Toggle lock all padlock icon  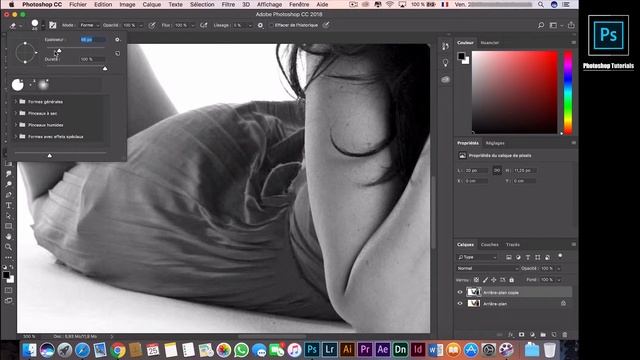click(511, 280)
